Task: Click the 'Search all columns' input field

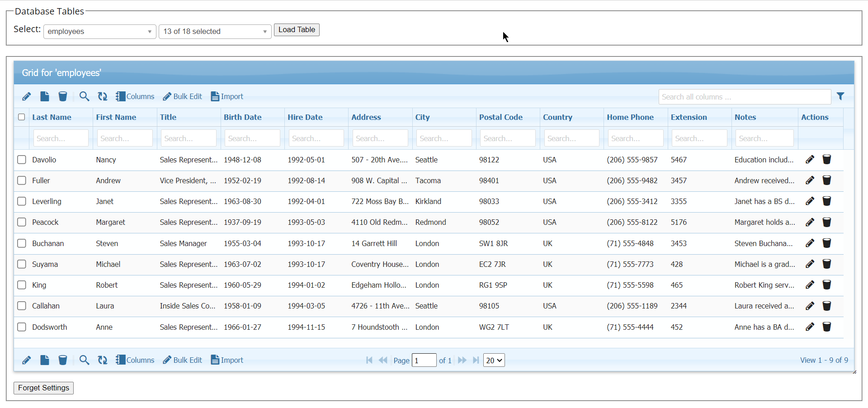Action: click(x=744, y=97)
